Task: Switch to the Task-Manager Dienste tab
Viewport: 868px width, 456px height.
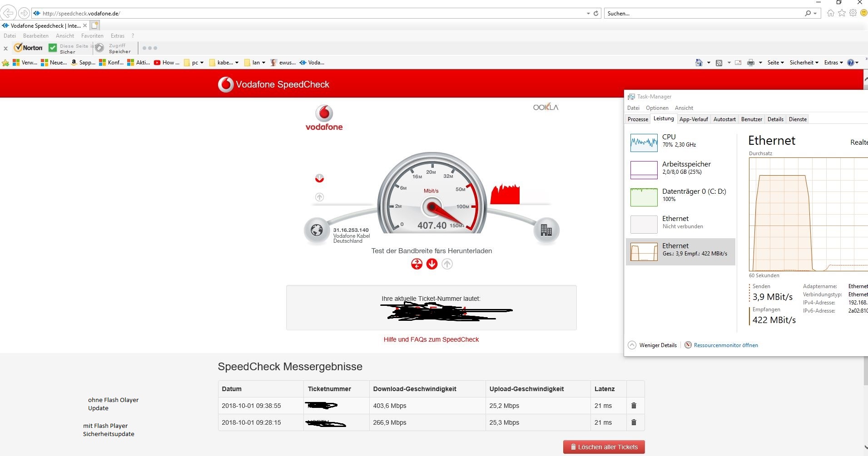Action: 798,119
